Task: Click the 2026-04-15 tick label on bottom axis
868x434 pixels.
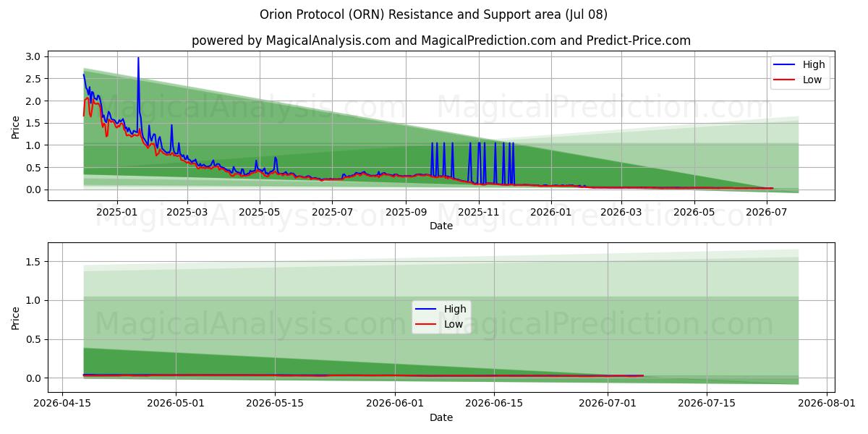Action: (x=62, y=404)
